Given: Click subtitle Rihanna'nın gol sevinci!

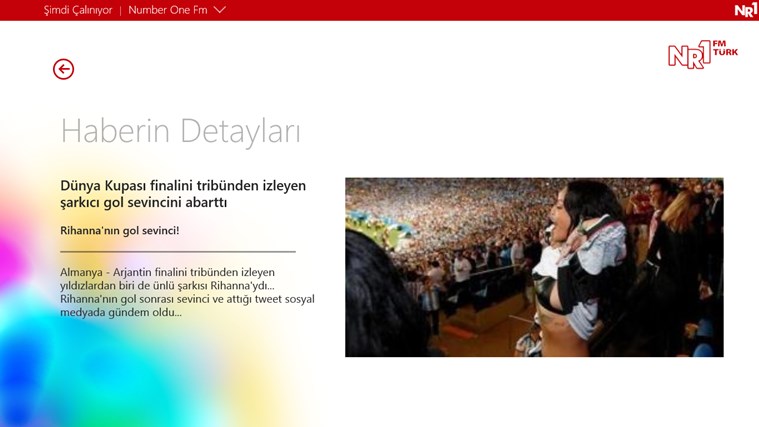Looking at the screenshot, I should click(x=120, y=230).
